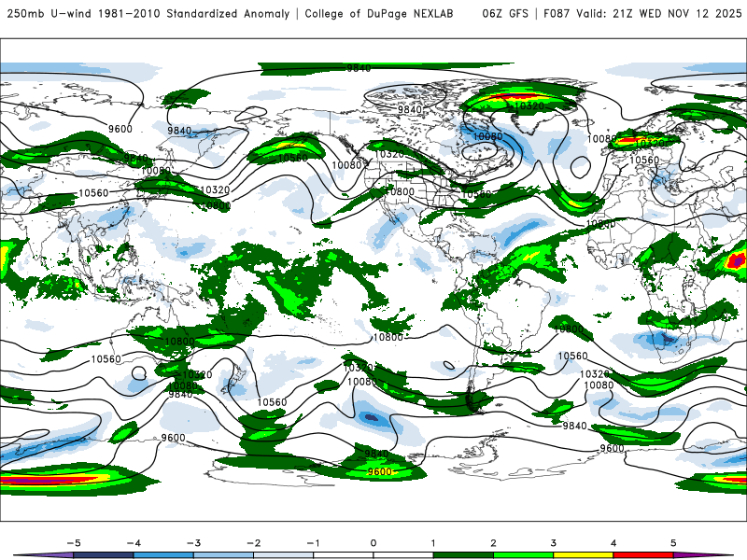Click the navy -5 to -4 colorbar segment
This screenshot has height=560, width=747.
coord(104,555)
